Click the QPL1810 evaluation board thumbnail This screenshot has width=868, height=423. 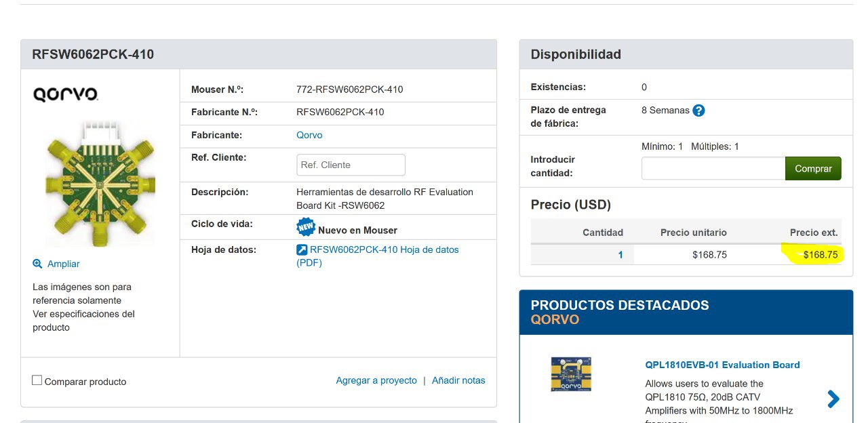tap(571, 374)
